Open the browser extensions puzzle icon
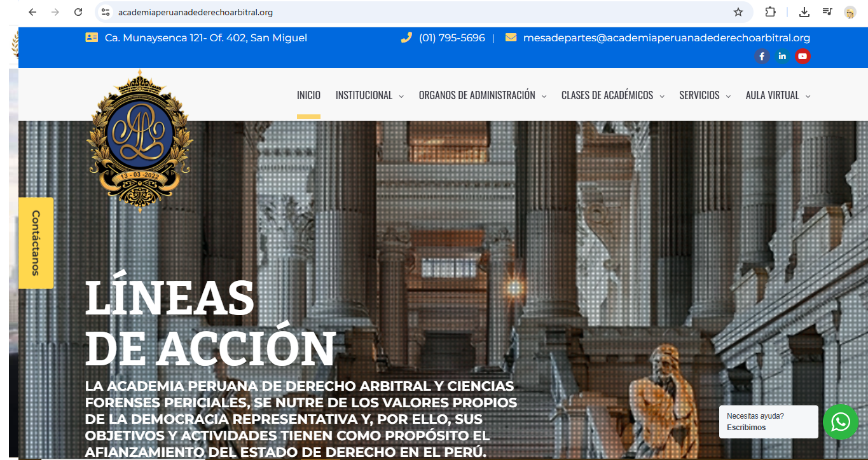 (x=770, y=12)
